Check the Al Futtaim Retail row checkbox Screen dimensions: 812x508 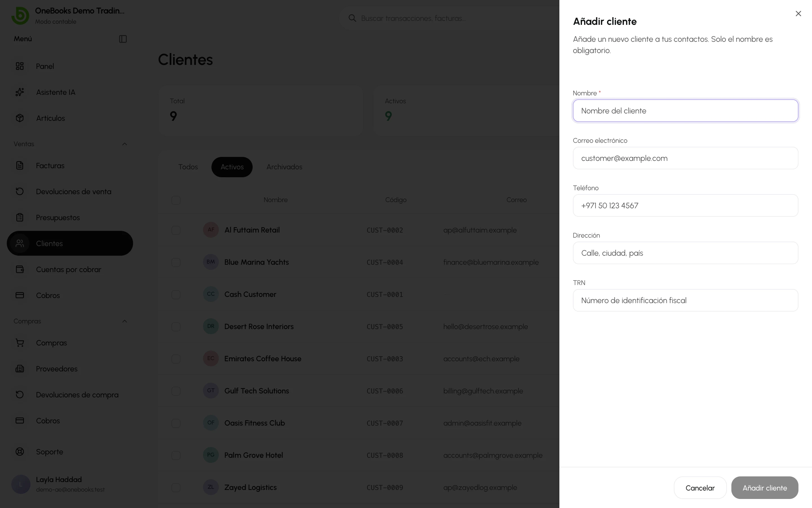click(176, 230)
